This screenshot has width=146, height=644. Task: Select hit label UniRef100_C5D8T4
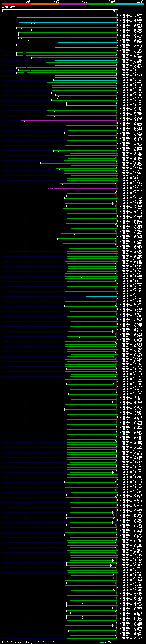(131, 213)
